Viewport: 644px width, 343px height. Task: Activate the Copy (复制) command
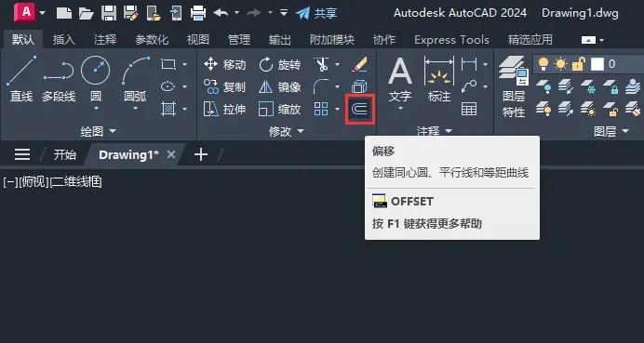click(x=224, y=86)
